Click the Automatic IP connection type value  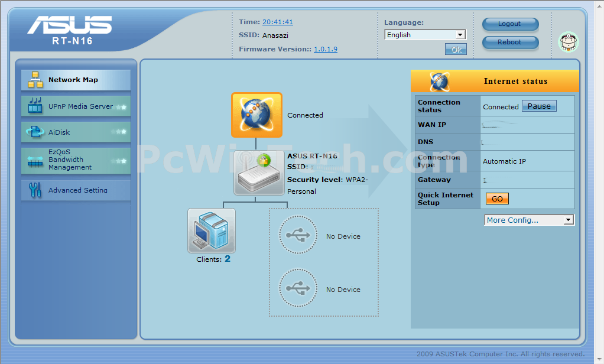[x=504, y=161]
